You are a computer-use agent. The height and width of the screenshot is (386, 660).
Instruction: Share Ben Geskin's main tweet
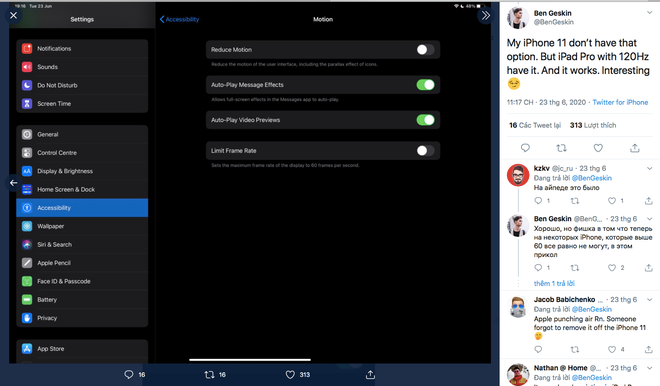point(635,148)
